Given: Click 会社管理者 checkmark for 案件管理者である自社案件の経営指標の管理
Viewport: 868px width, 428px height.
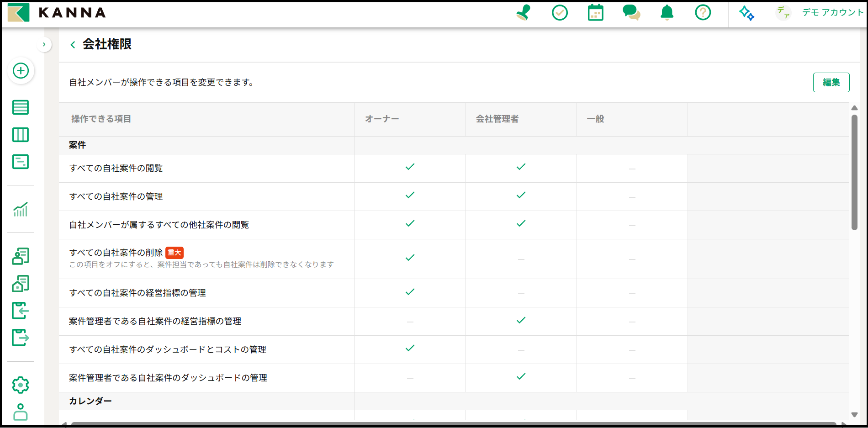Looking at the screenshot, I should click(x=521, y=320).
